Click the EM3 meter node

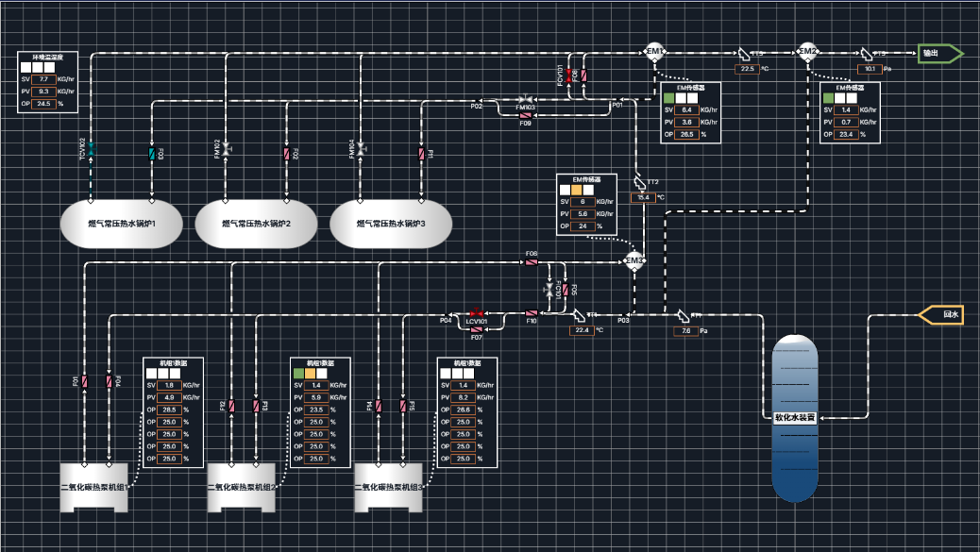[x=634, y=261]
